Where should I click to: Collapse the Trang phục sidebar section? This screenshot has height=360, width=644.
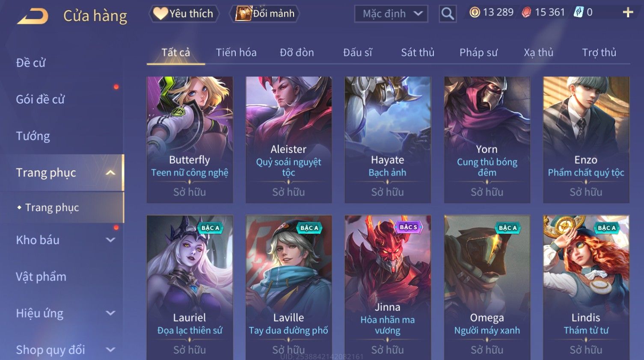110,173
